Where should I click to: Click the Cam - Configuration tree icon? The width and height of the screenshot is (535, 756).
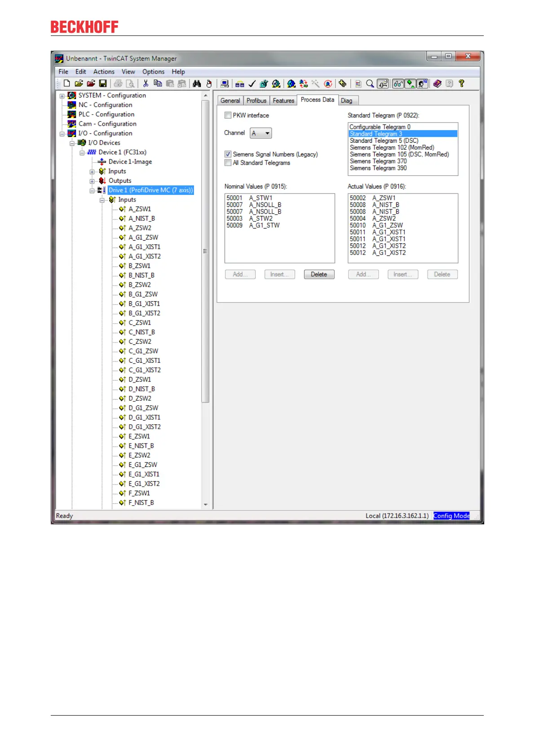click(x=71, y=123)
